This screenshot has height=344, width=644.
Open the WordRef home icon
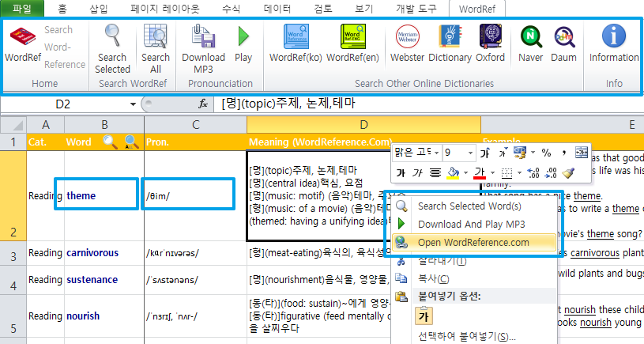point(23,37)
